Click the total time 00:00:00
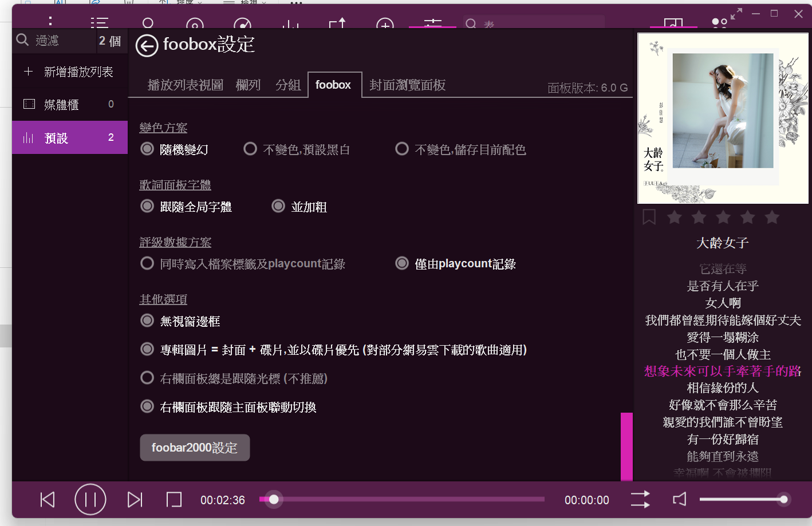The height and width of the screenshot is (526, 812). pyautogui.click(x=587, y=500)
